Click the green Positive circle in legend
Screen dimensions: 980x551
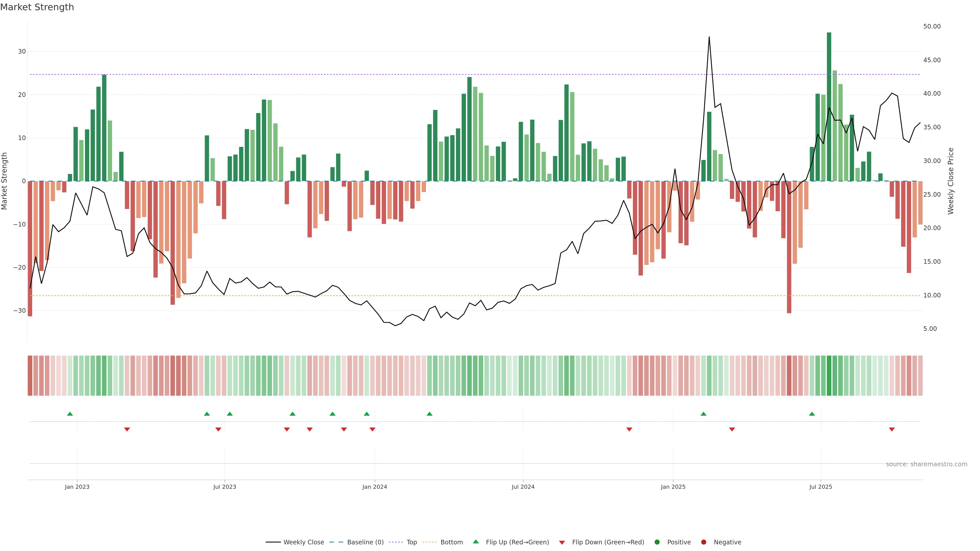tap(657, 542)
